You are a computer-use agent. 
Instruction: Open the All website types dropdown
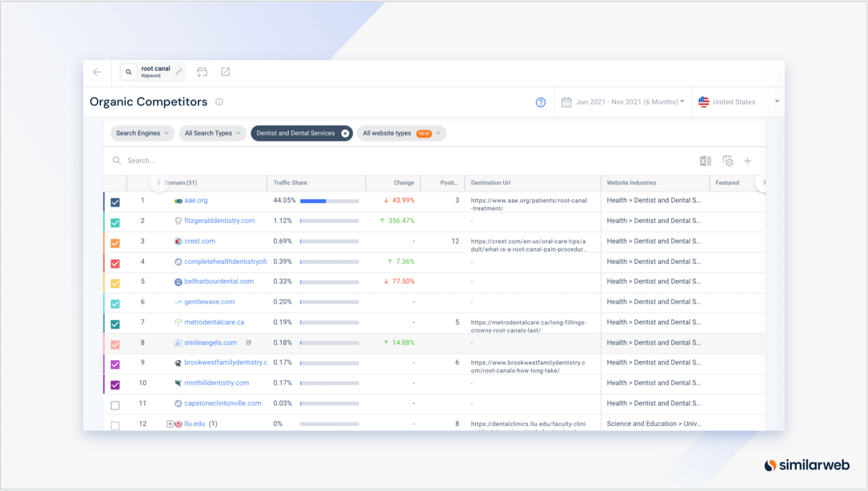click(x=402, y=134)
